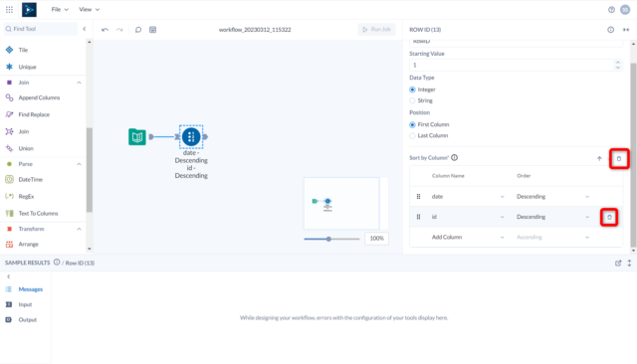Click the Designer Cloud logo icon
Viewport: 637px width, 364px height.
click(29, 9)
